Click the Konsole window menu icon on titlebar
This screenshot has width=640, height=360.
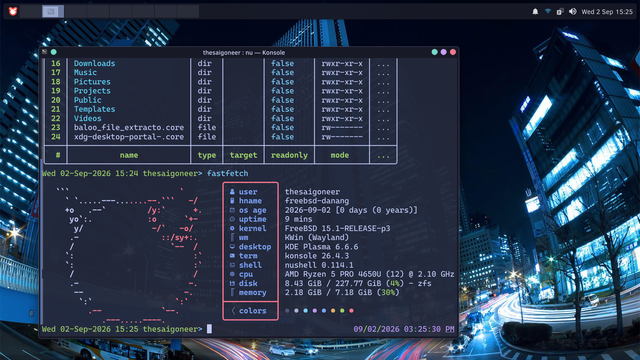coord(44,52)
